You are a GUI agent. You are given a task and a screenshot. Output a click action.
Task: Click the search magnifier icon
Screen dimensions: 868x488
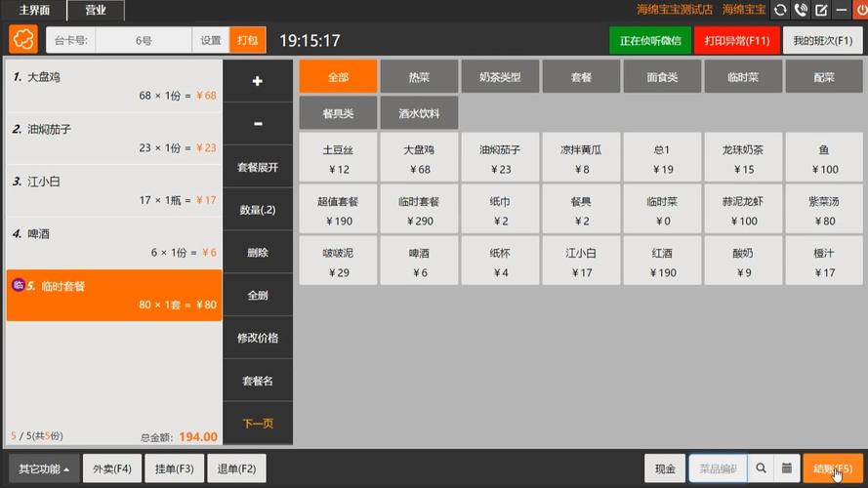pyautogui.click(x=762, y=468)
